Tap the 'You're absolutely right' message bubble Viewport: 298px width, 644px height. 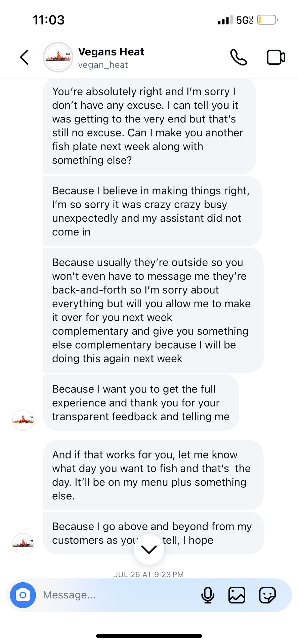(x=149, y=126)
